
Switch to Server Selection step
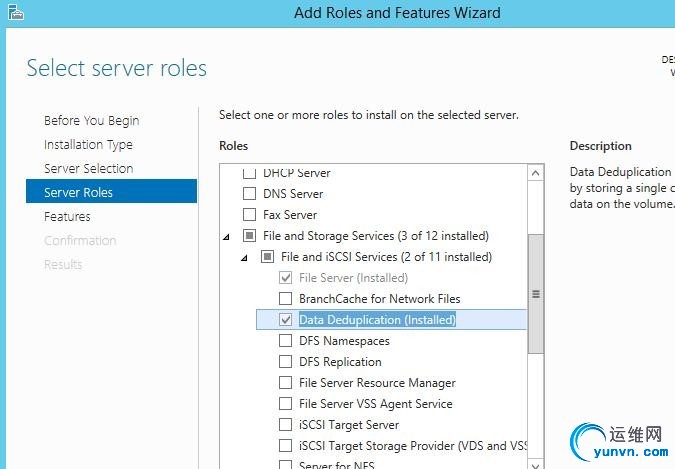point(88,169)
